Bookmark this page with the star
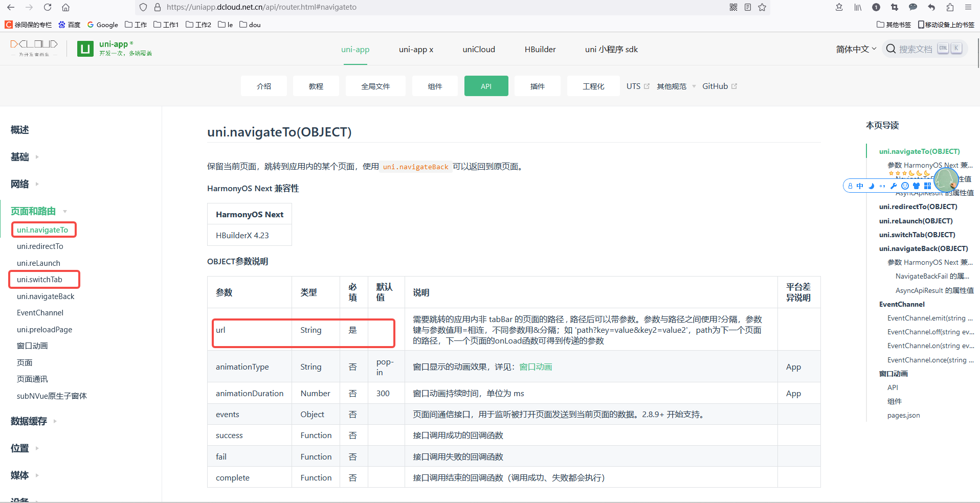Viewport: 980px width, 503px height. [x=762, y=7]
